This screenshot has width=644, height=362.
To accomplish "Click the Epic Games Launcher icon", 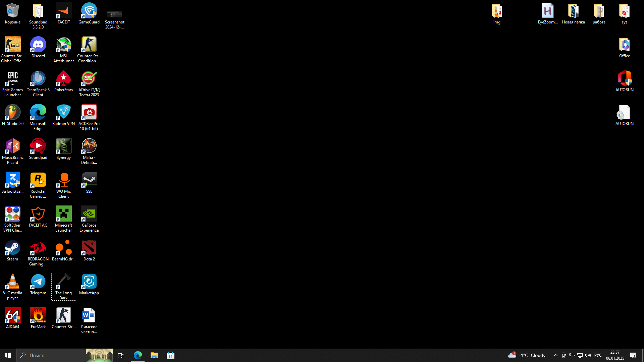I will (13, 79).
